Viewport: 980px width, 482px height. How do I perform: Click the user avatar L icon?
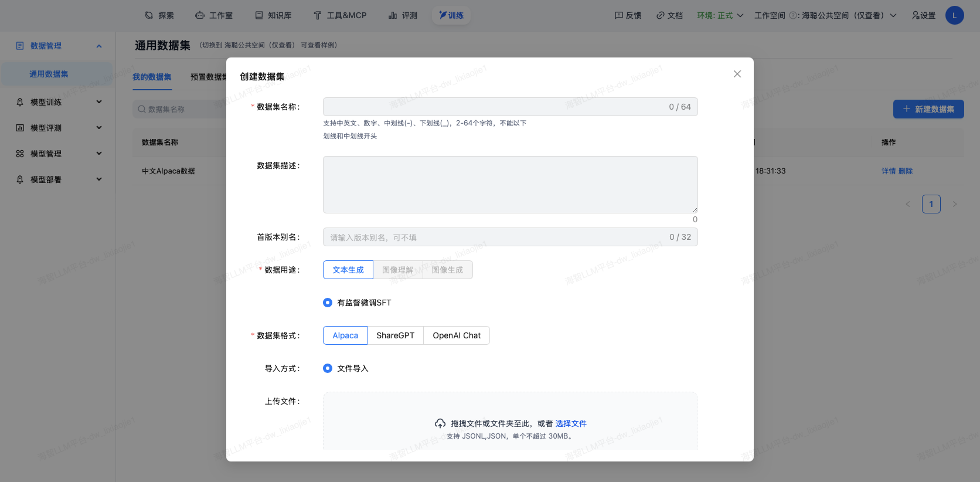954,15
